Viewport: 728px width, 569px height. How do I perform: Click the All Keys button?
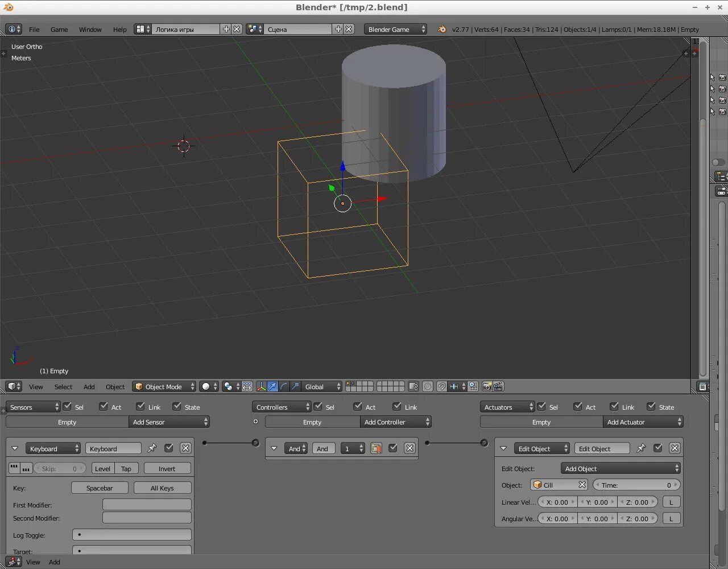pyautogui.click(x=162, y=488)
